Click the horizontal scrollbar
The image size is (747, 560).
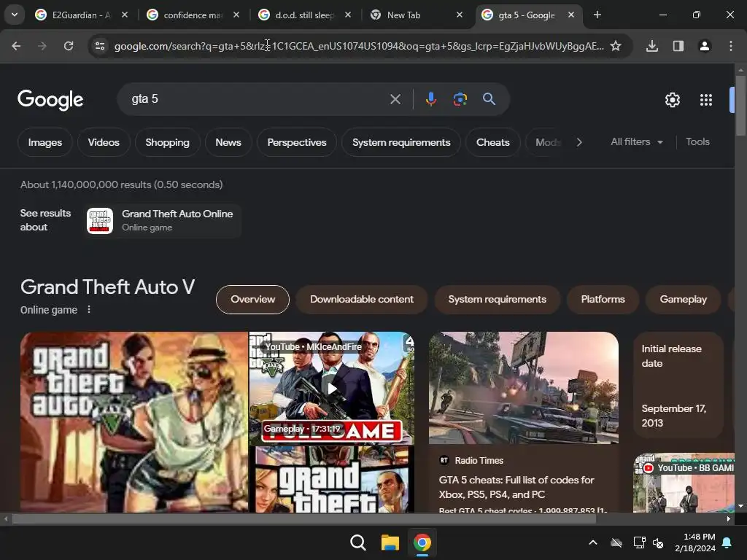tap(304, 519)
